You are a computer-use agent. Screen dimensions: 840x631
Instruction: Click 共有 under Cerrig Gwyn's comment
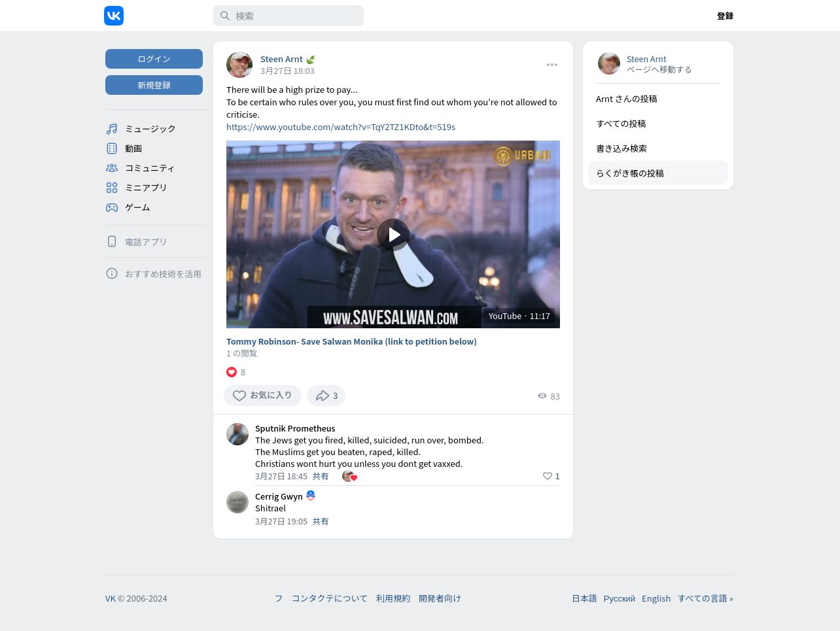[321, 521]
